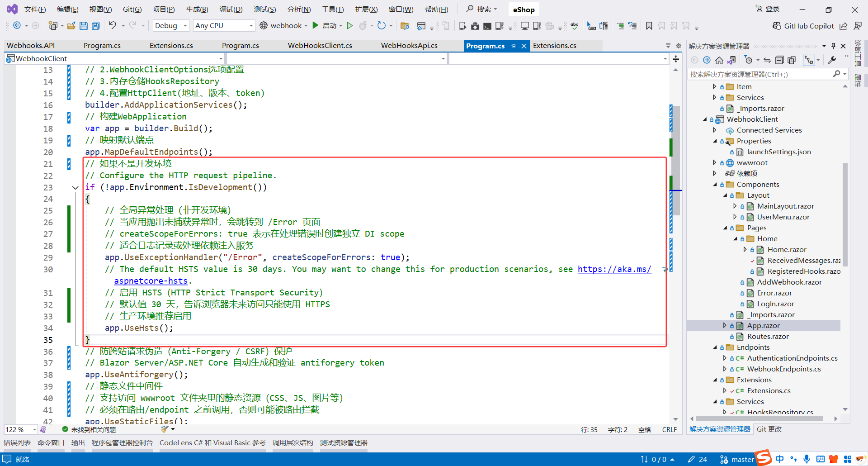
Task: Collapse the WebhookClient project node
Action: click(705, 119)
